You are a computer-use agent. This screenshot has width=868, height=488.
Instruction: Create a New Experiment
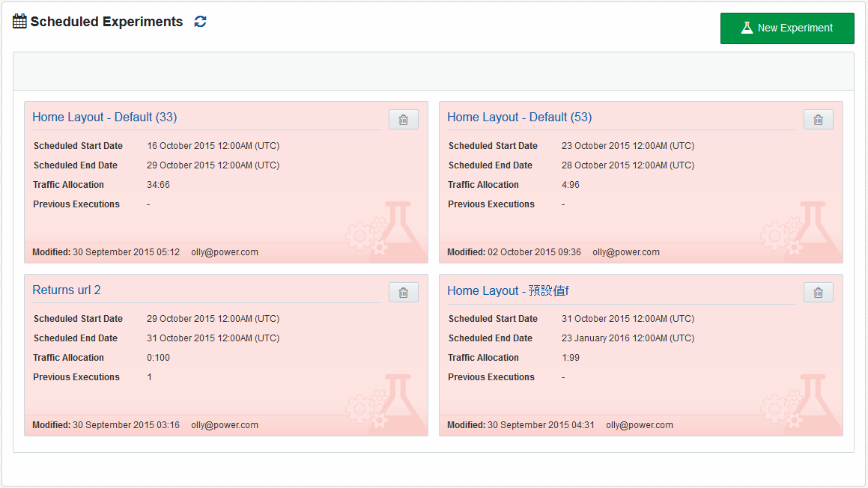(787, 28)
